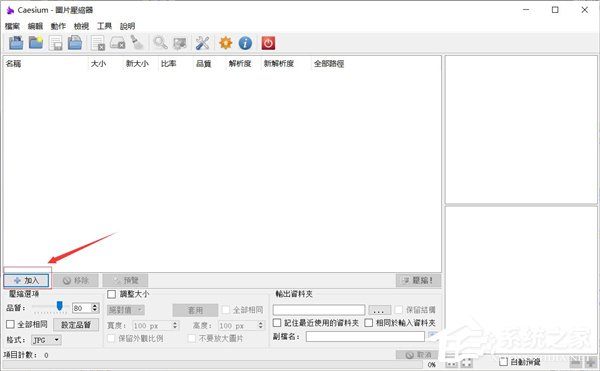This screenshot has height=371, width=600.
Task: Click the quality value field showing 80
Action: pyautogui.click(x=82, y=308)
